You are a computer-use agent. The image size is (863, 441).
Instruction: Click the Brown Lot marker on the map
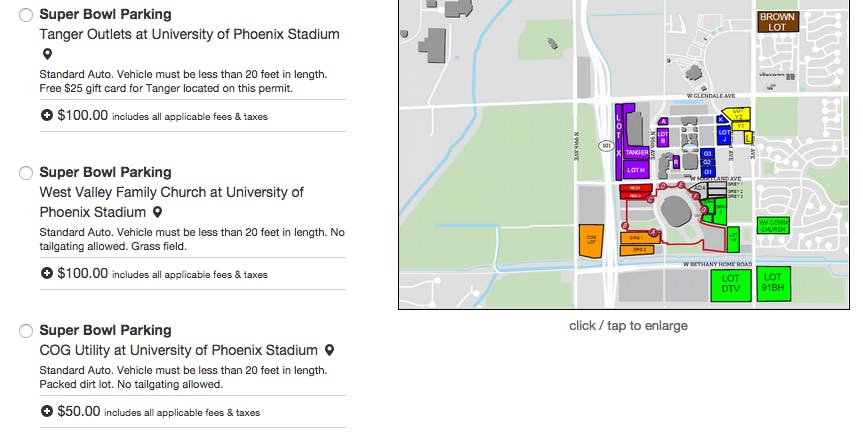pos(777,22)
